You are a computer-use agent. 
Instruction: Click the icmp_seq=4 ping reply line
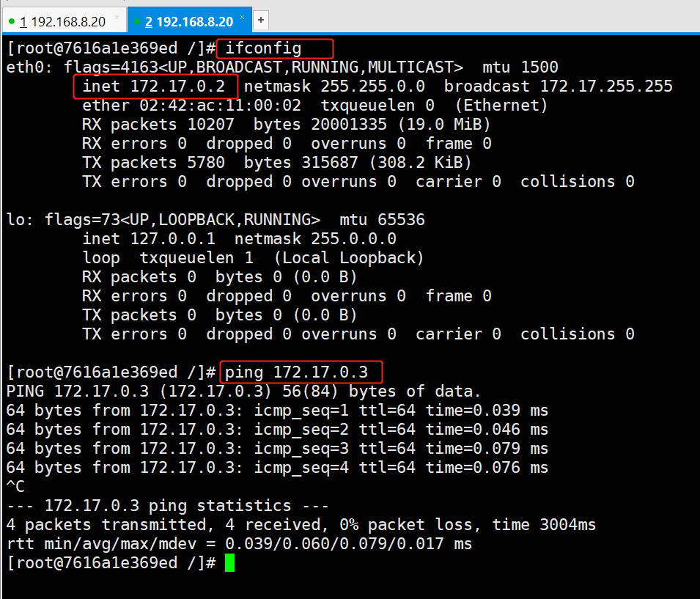277,468
